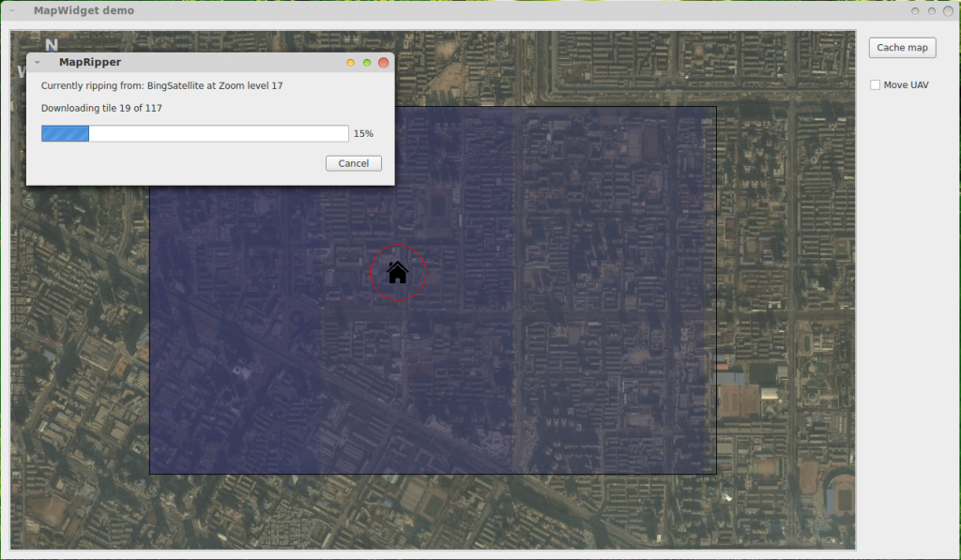Click the 'Currently ripping from' status text

pyautogui.click(x=162, y=85)
